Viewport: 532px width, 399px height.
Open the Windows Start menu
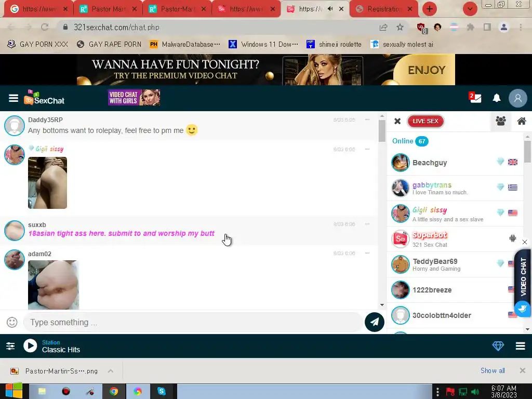pos(14,391)
